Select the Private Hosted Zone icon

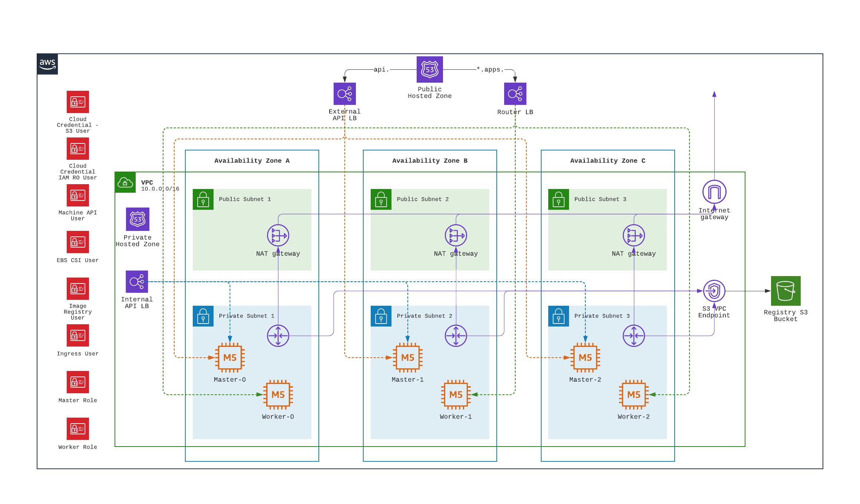click(138, 219)
